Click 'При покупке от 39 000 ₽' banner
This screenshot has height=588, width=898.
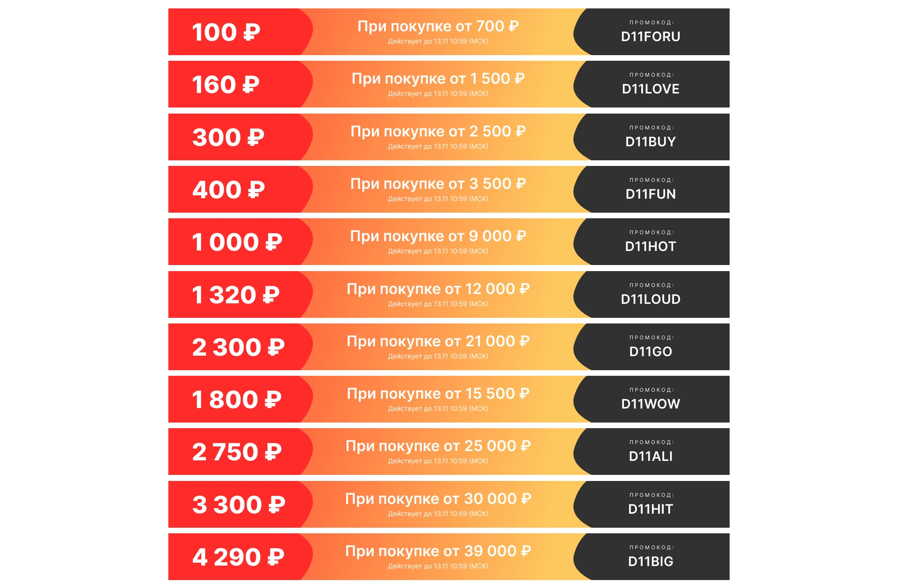pyautogui.click(x=438, y=557)
